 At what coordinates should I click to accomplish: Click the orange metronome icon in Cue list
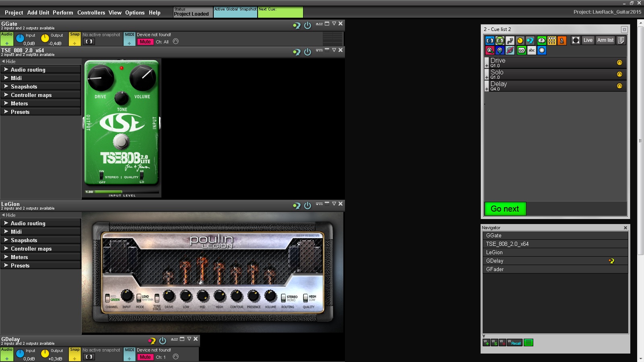562,40
